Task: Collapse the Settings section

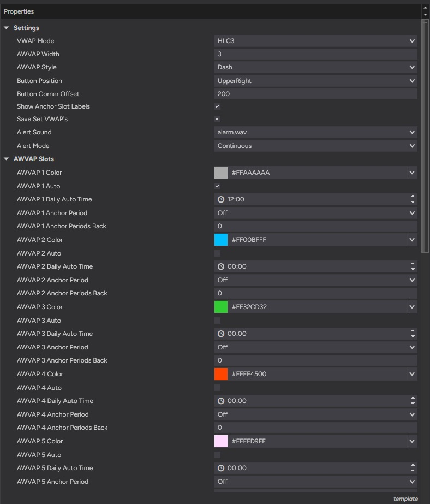Action: (6, 28)
